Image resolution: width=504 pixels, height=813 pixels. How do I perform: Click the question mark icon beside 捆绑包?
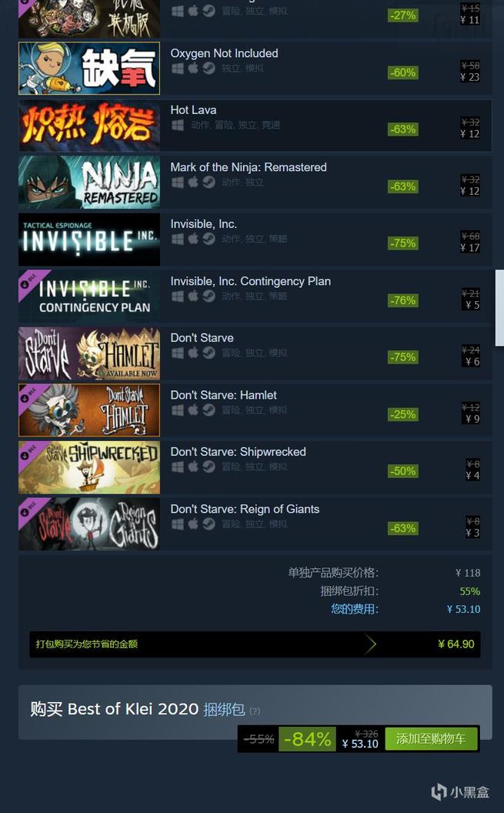click(255, 711)
